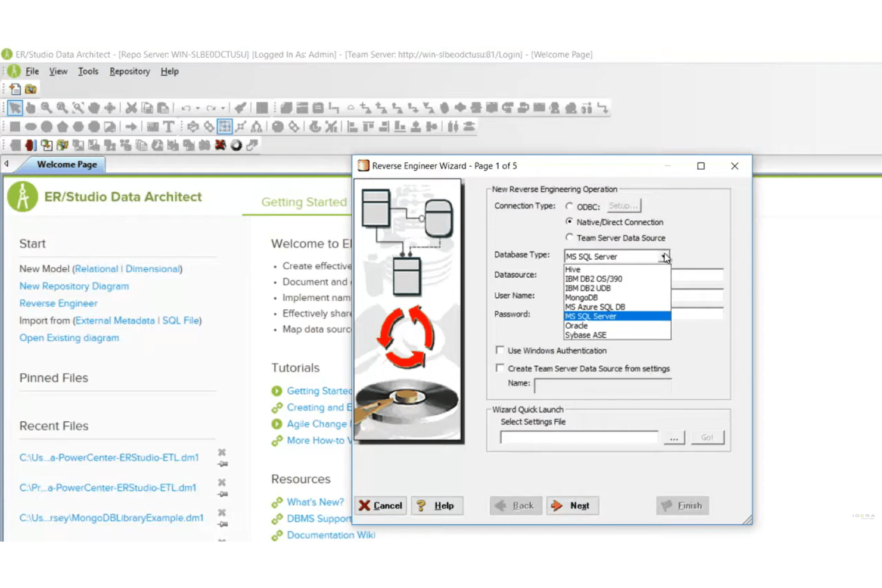Screen dimensions: 882x588
Task: Click the format painter brush icon
Action: click(x=240, y=108)
